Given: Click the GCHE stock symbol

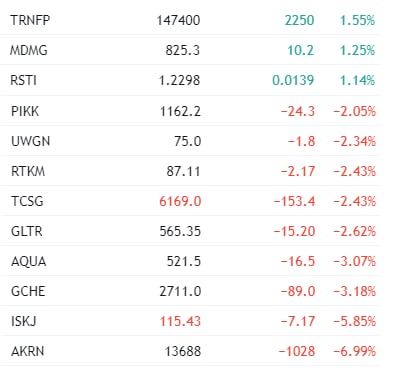Looking at the screenshot, I should 28,291.
